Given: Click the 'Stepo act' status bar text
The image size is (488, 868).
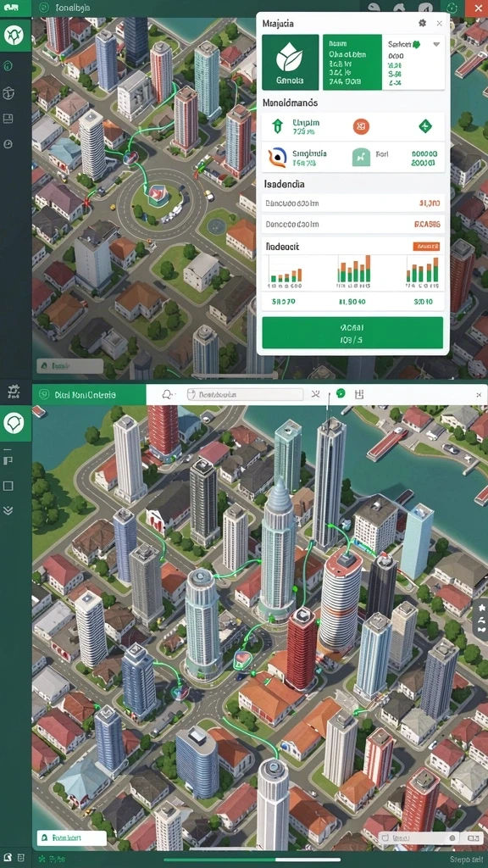Looking at the screenshot, I should pyautogui.click(x=466, y=860).
